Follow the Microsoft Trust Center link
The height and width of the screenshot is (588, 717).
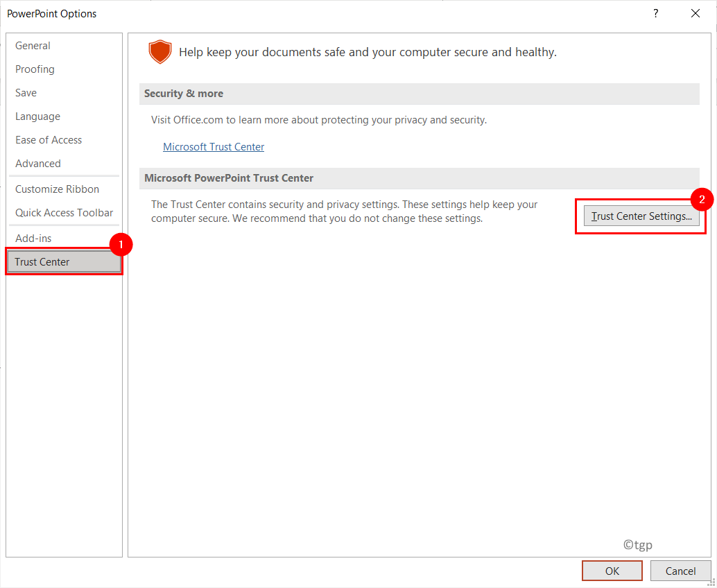point(214,147)
